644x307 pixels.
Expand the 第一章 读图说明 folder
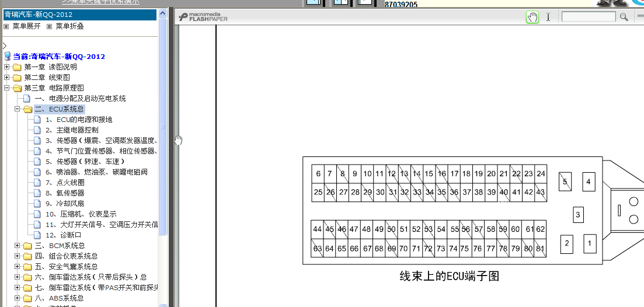tap(6, 67)
